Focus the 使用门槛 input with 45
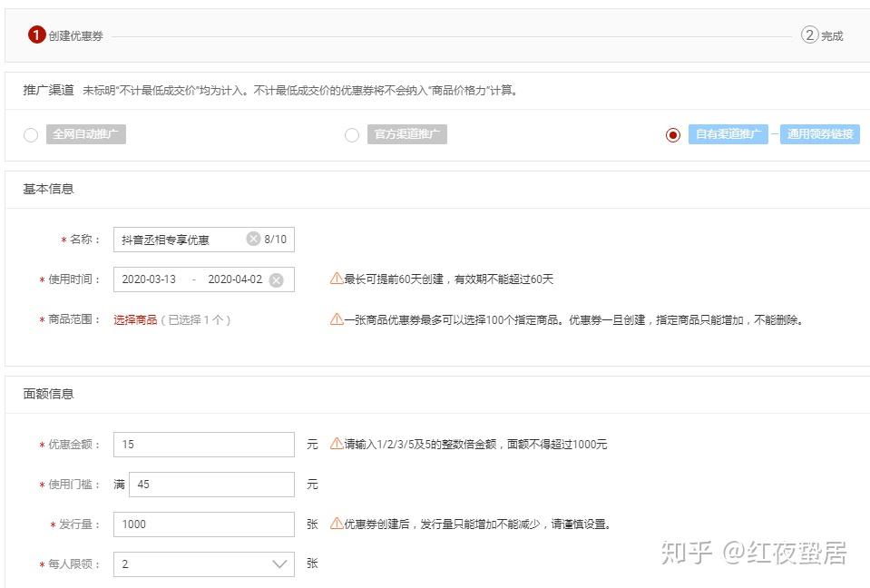 click(211, 485)
